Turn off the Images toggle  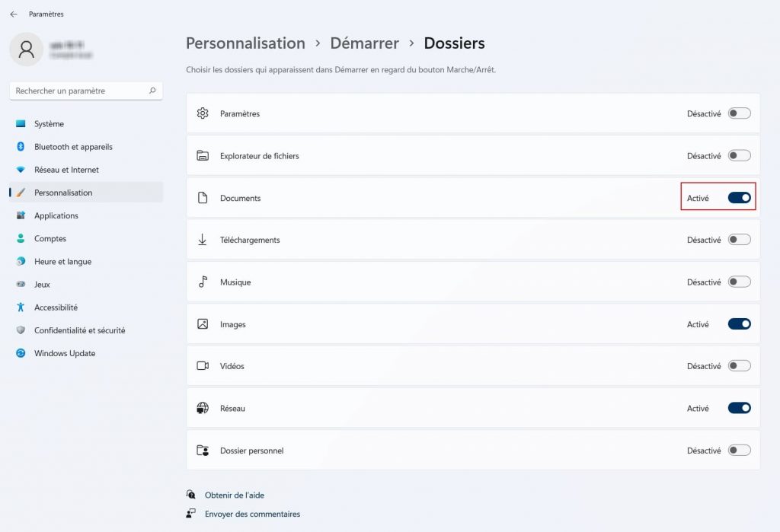[737, 323]
